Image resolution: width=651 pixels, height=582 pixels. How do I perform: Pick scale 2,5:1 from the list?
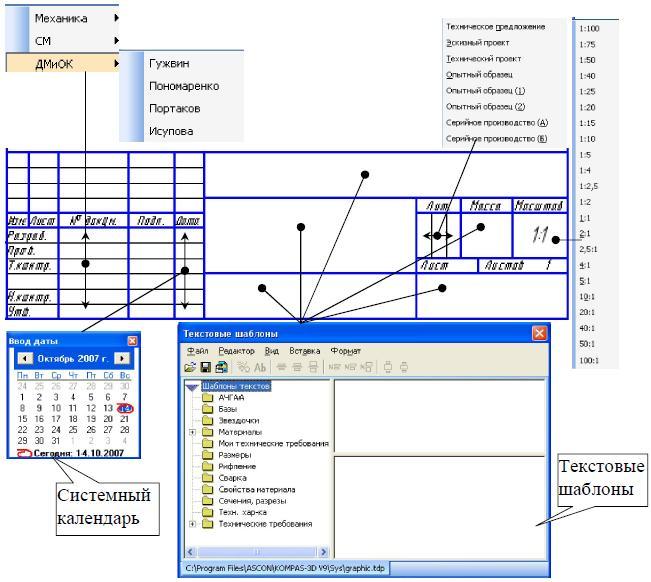coord(588,249)
